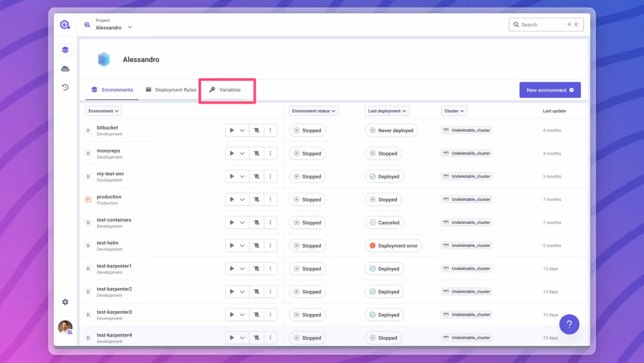Expand the Alessandro project dropdown
This screenshot has height=363, width=644.
tap(130, 28)
